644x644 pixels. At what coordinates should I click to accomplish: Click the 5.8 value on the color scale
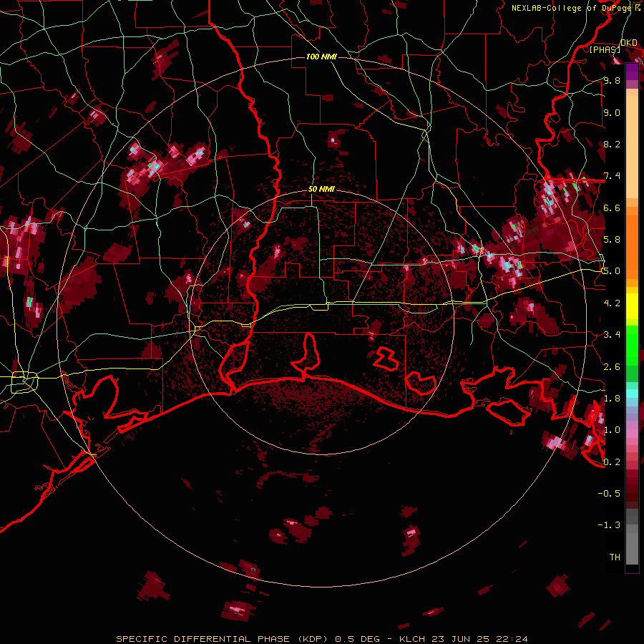tap(612, 240)
